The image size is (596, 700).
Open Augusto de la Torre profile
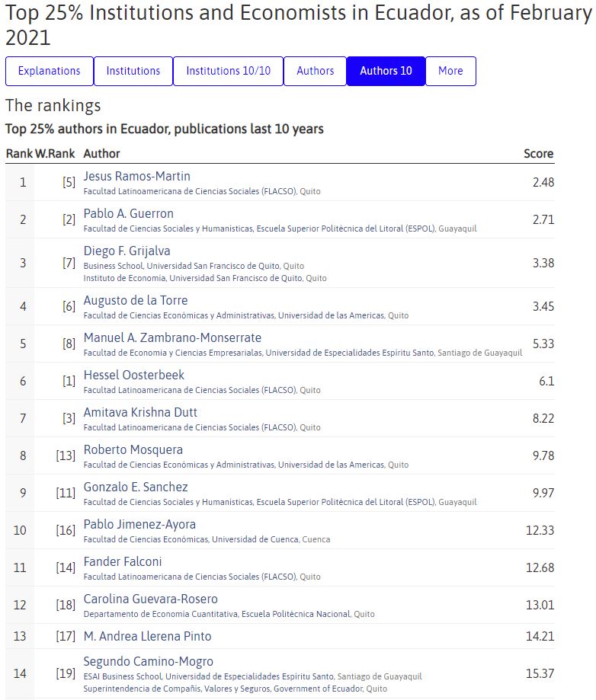[136, 300]
